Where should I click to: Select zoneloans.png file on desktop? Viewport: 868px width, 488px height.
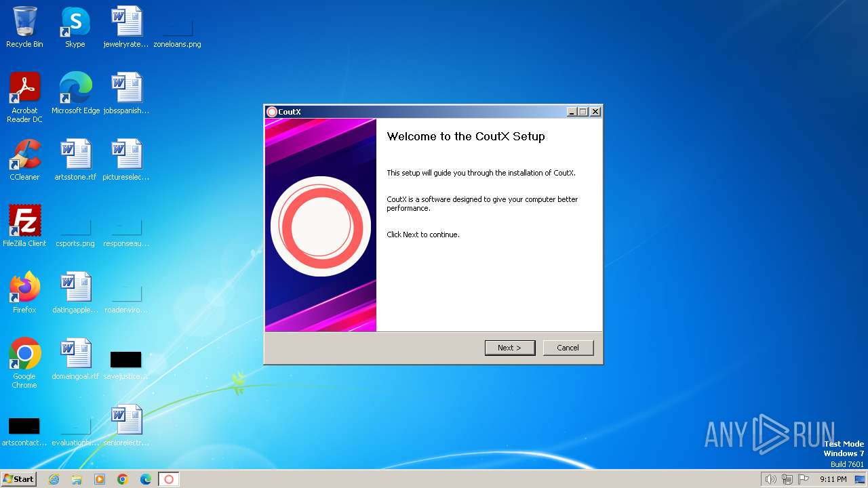177,33
